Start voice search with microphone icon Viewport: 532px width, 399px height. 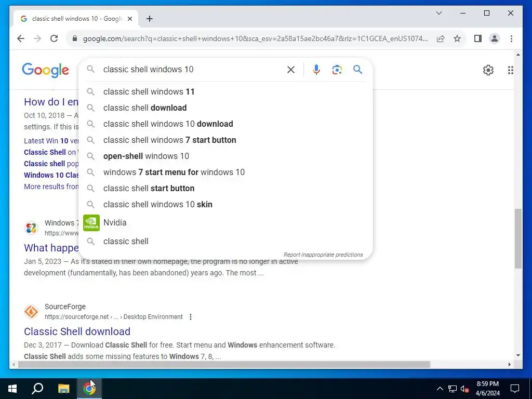[x=316, y=70]
